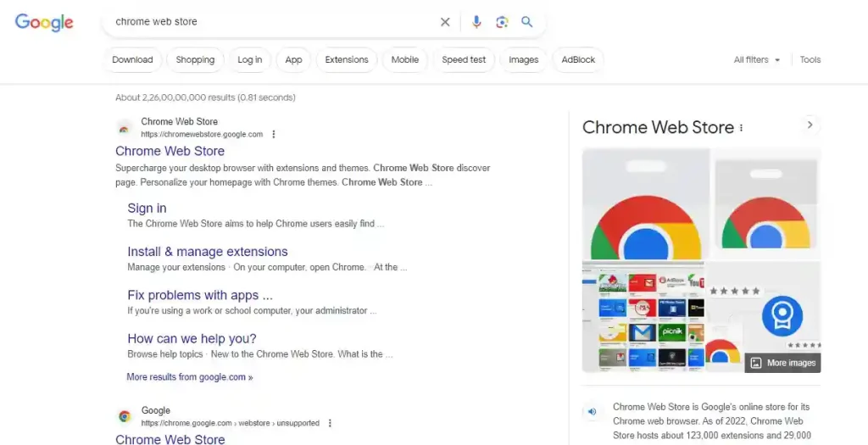Image resolution: width=868 pixels, height=445 pixels.
Task: Click the Chrome Web Store site name above URL
Action: (x=180, y=122)
